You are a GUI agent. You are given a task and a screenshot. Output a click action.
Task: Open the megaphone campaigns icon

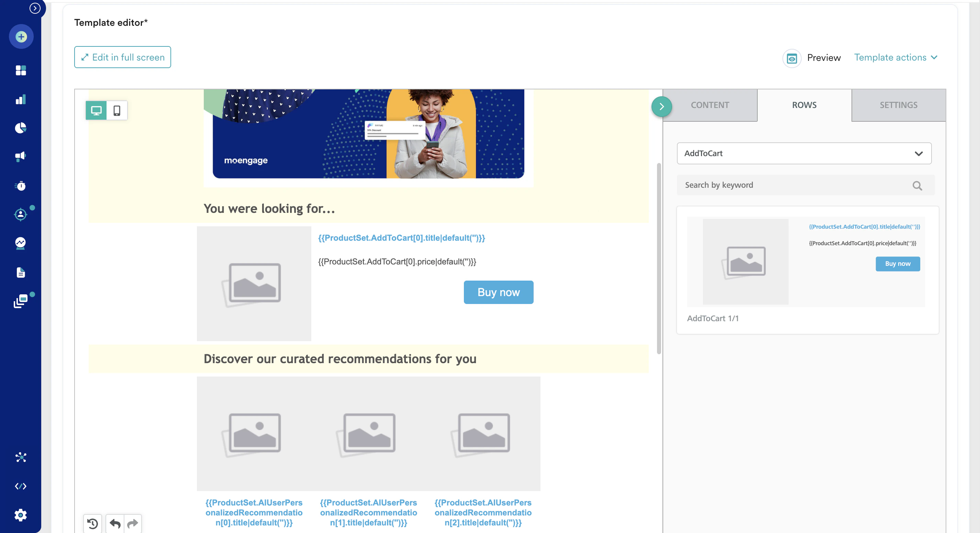21,156
